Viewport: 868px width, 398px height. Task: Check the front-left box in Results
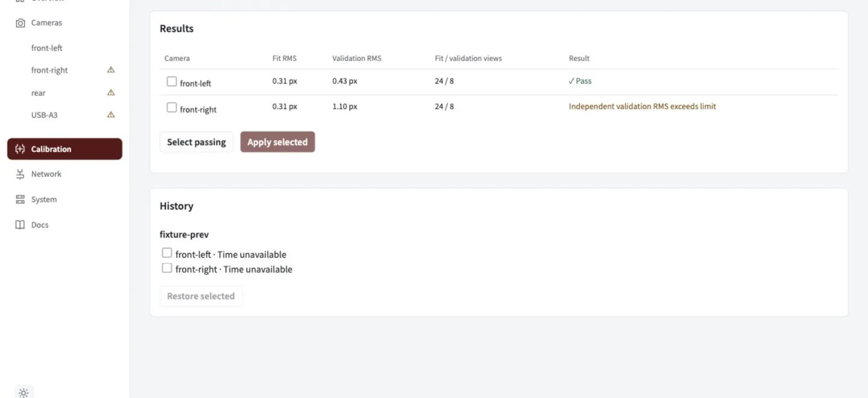click(172, 81)
